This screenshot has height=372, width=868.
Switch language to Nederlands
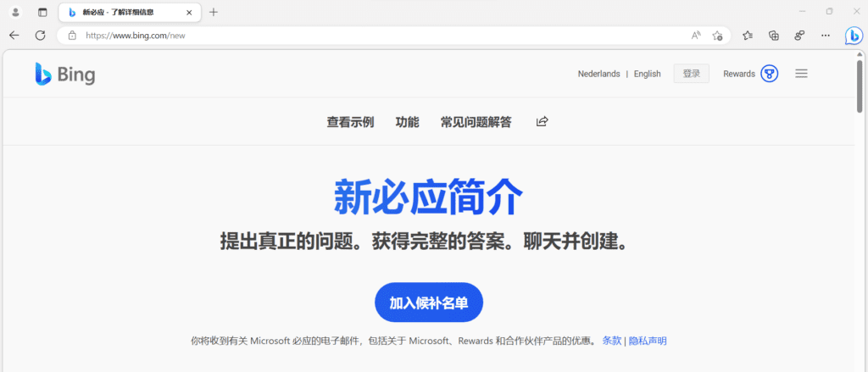(x=599, y=74)
